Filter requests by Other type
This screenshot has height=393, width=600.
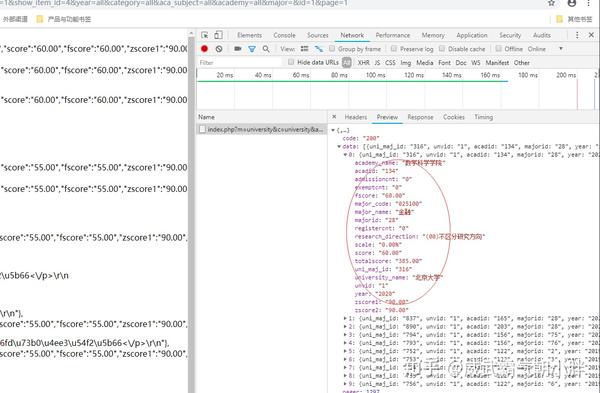coord(522,62)
